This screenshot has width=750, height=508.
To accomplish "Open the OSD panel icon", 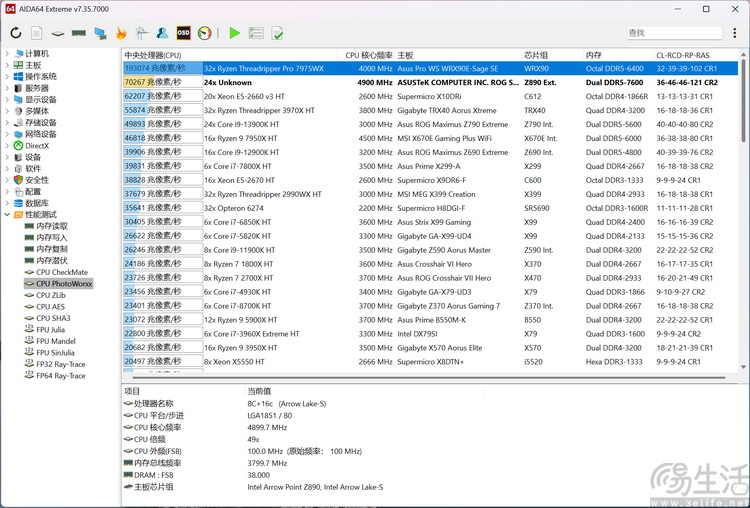I will pyautogui.click(x=183, y=33).
